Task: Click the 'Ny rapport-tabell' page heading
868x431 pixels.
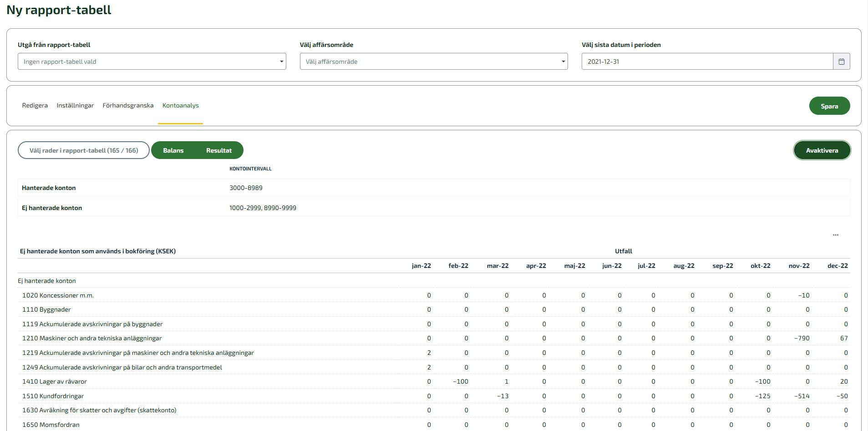Action: (x=59, y=10)
